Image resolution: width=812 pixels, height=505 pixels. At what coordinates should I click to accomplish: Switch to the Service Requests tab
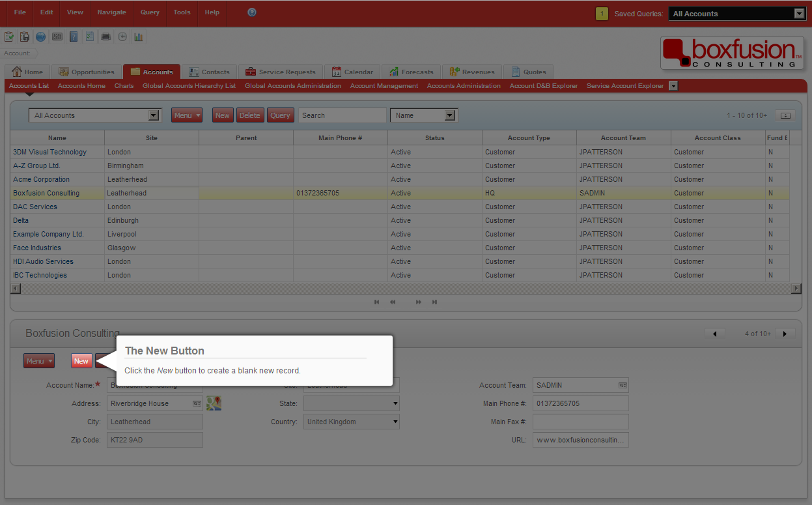pos(281,72)
